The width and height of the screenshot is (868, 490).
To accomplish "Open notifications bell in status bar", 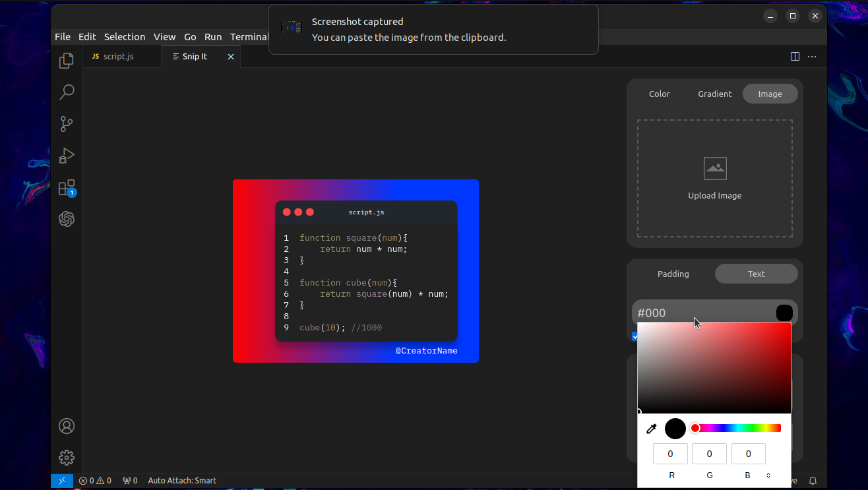I will coord(813,481).
